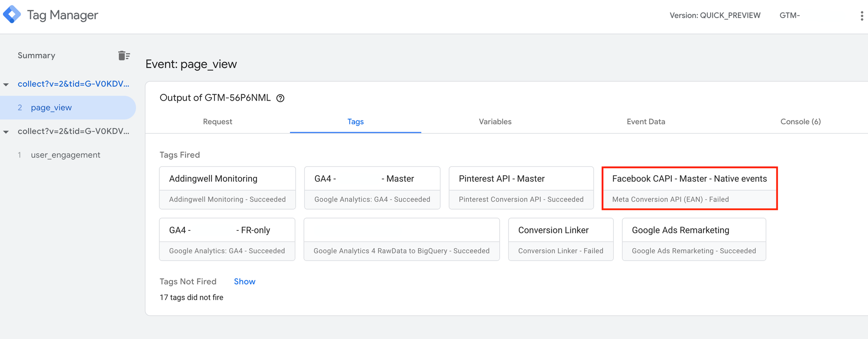Click the '17 tags did not fire' text
868x339 pixels.
[192, 297]
